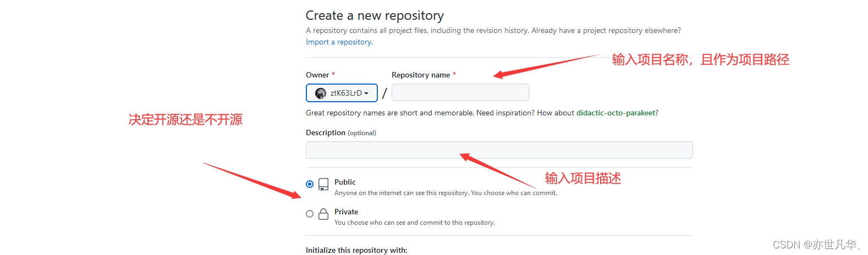Click the Private option label
This screenshot has width=868, height=255.
click(346, 212)
